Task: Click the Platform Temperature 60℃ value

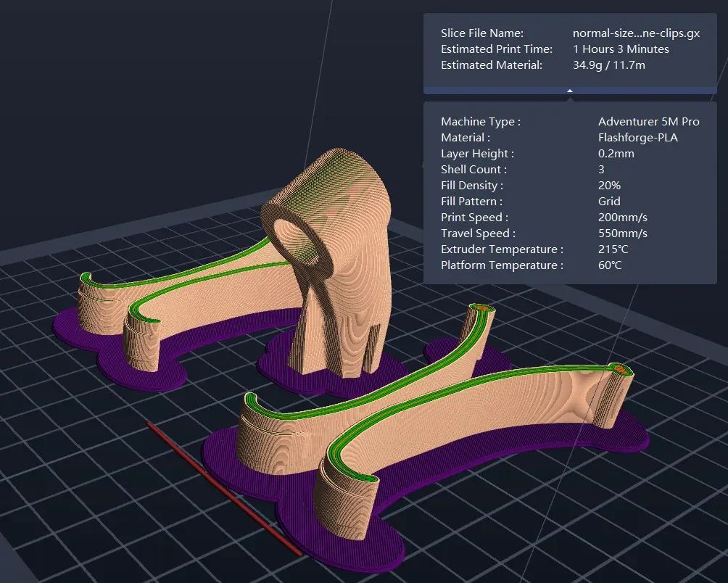Action: click(x=610, y=265)
